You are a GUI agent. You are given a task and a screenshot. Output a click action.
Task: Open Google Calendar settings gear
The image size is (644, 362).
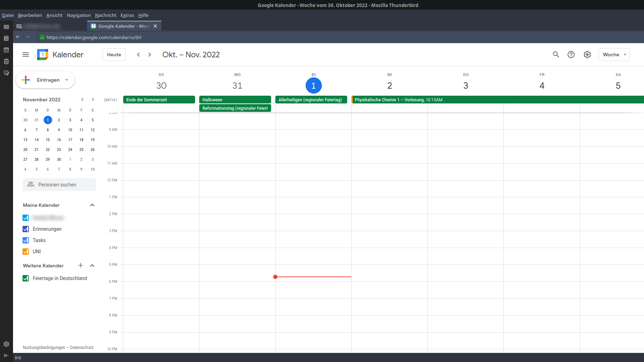click(x=587, y=55)
